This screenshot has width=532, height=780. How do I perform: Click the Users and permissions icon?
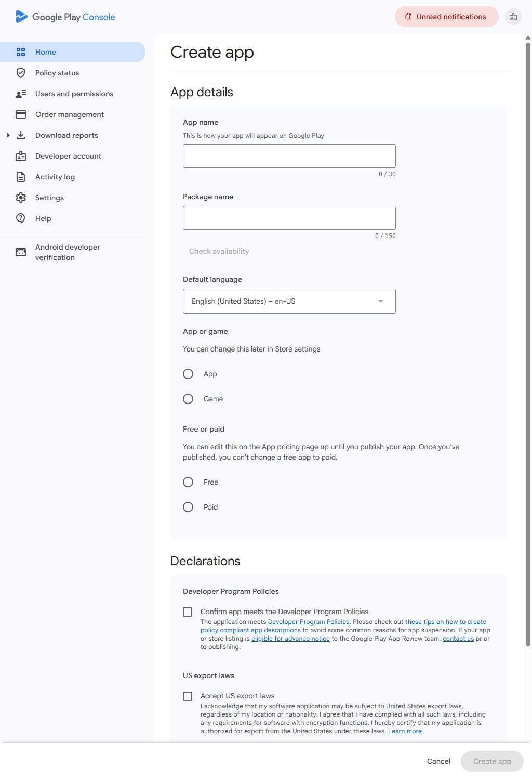(x=21, y=94)
